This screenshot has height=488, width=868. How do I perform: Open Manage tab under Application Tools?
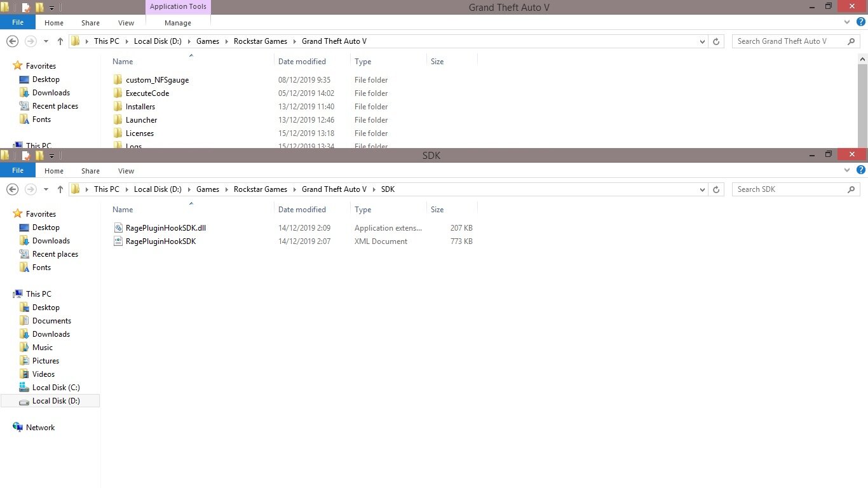tap(178, 23)
